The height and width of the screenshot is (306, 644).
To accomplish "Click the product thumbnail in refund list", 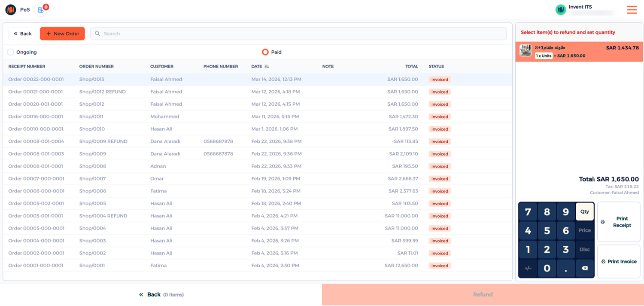I will pos(526,51).
